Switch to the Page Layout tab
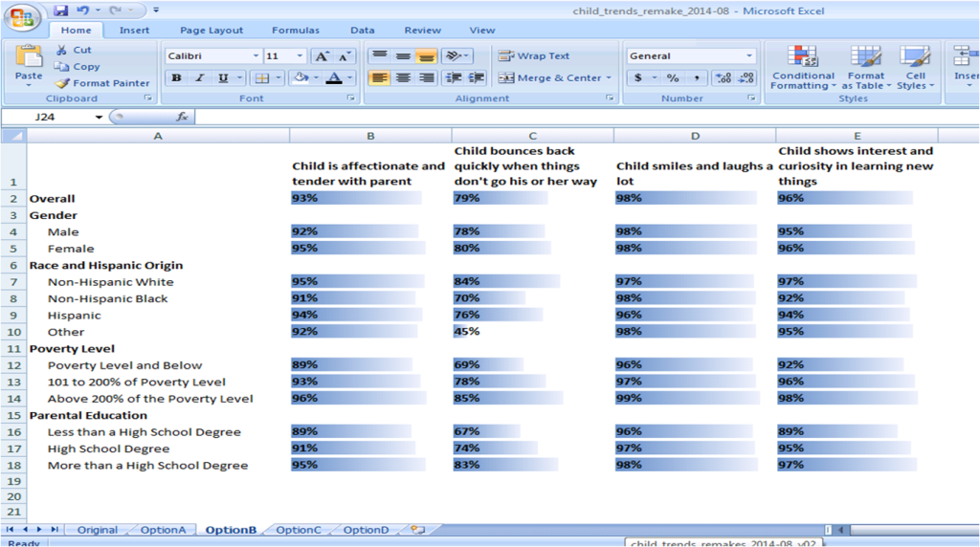The width and height of the screenshot is (980, 547). [x=212, y=30]
